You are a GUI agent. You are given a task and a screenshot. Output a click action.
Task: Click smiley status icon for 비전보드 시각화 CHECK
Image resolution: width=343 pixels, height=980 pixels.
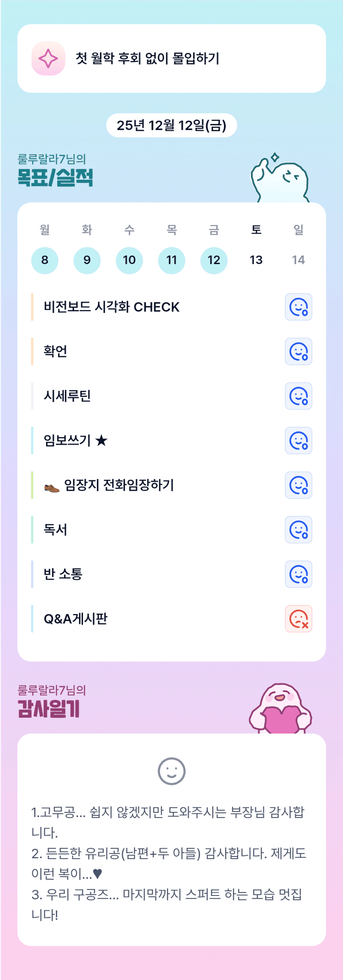[x=298, y=307]
